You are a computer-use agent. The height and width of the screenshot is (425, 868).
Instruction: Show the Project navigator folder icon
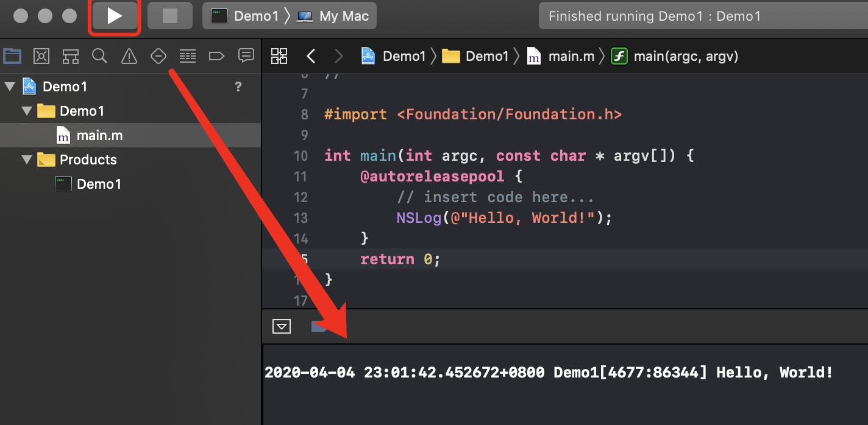(x=12, y=56)
